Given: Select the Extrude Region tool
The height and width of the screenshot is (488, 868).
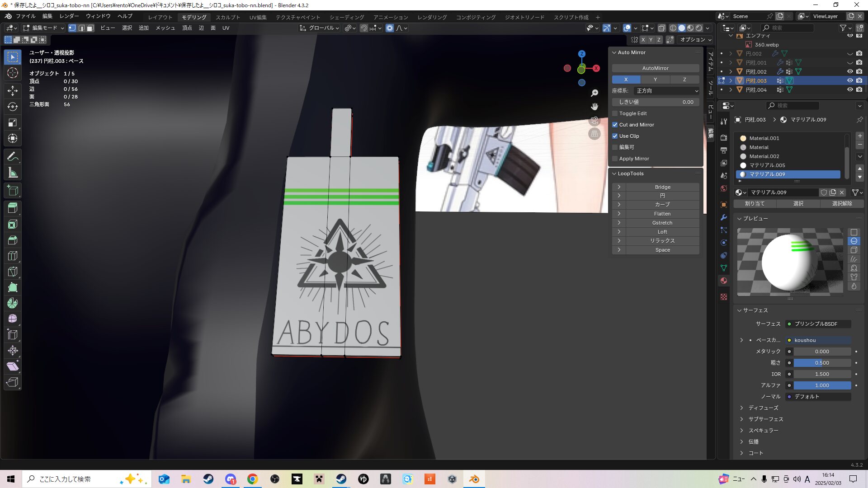Looking at the screenshot, I should (13, 208).
